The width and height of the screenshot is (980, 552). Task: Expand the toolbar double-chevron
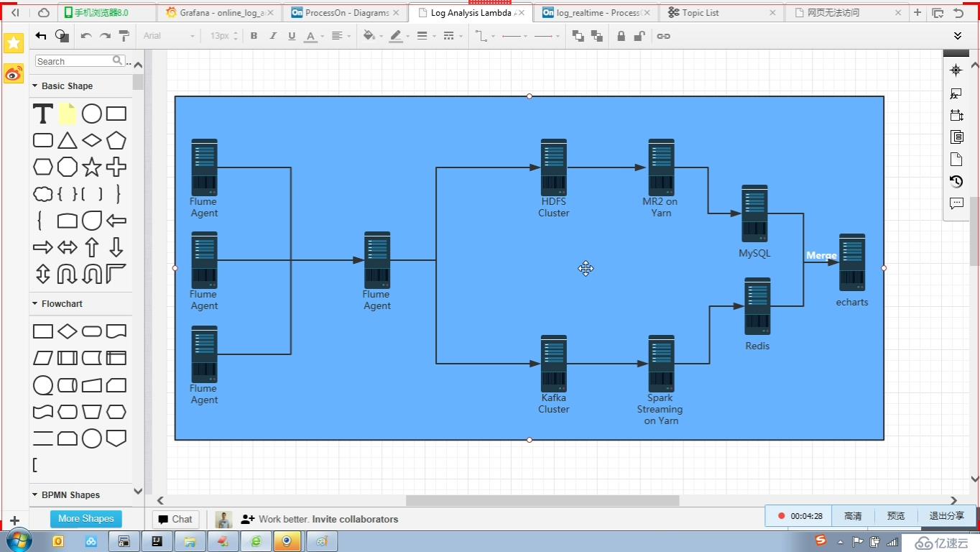[958, 36]
